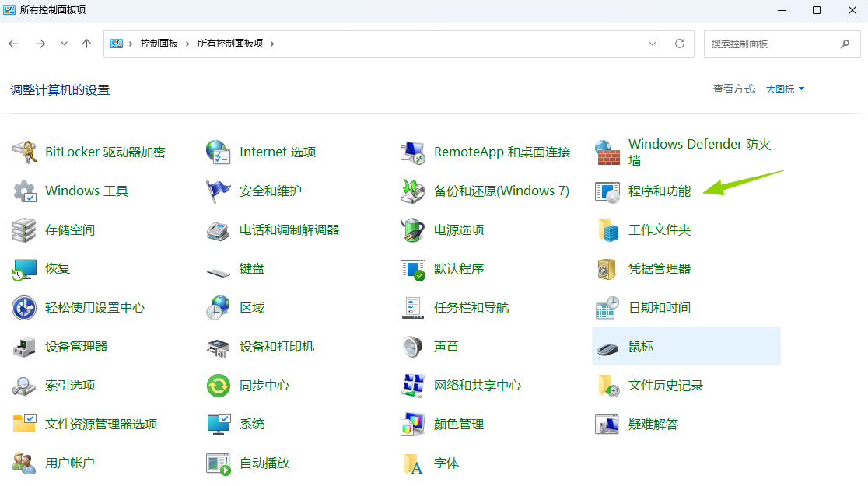Open the 字体 fonts icon
Image resolution: width=868 pixels, height=486 pixels.
[413, 463]
